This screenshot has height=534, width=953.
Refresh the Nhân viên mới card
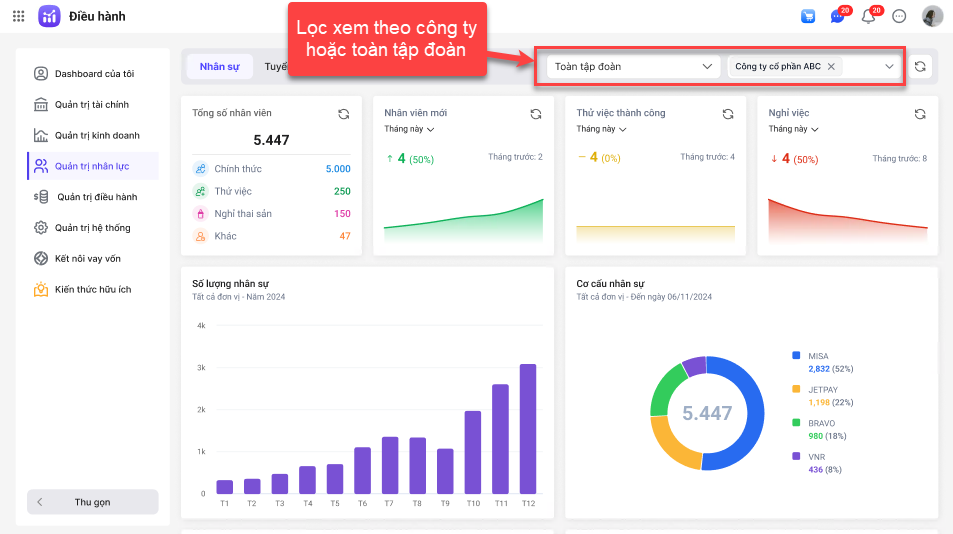535,114
